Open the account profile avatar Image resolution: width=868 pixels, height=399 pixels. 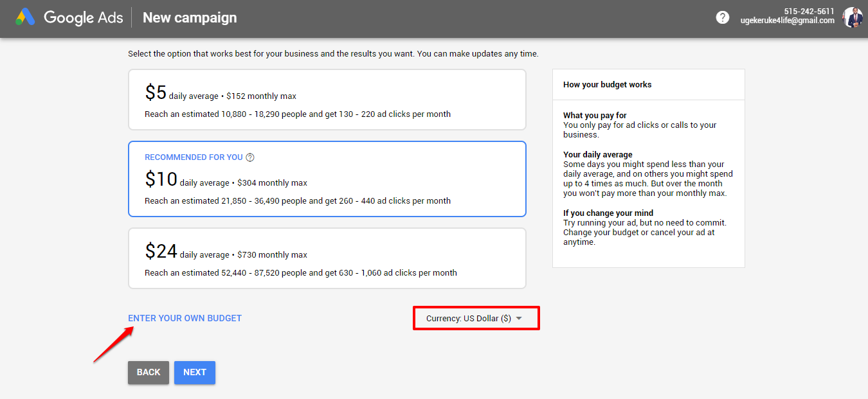click(853, 17)
